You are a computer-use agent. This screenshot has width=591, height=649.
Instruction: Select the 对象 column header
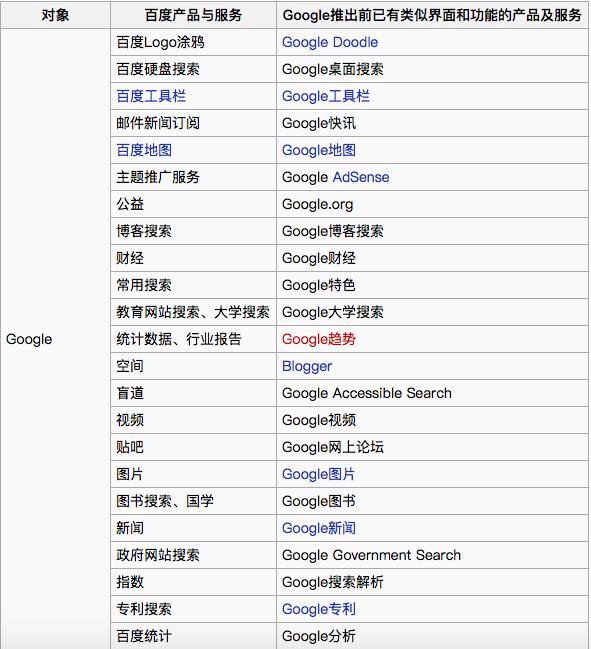click(55, 15)
